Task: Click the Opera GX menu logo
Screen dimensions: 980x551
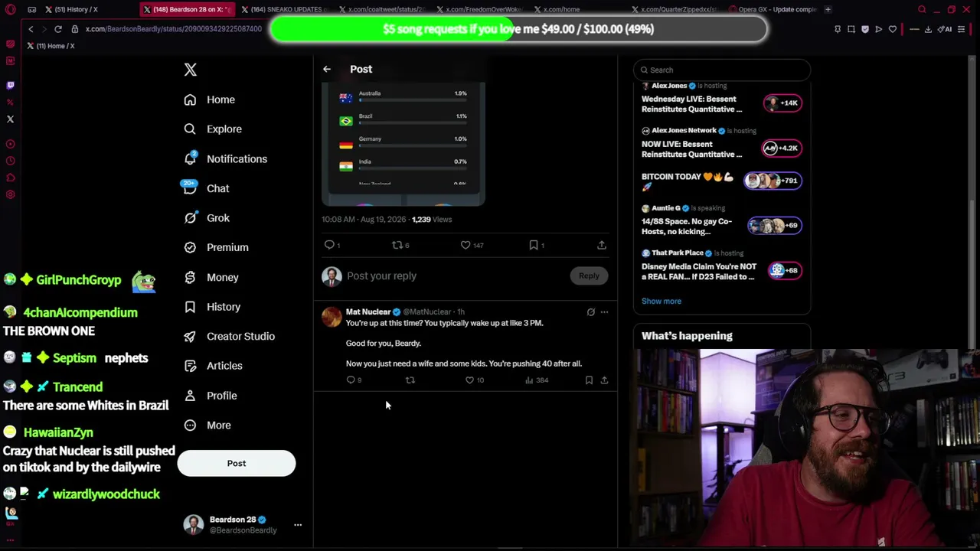Action: coord(10,9)
